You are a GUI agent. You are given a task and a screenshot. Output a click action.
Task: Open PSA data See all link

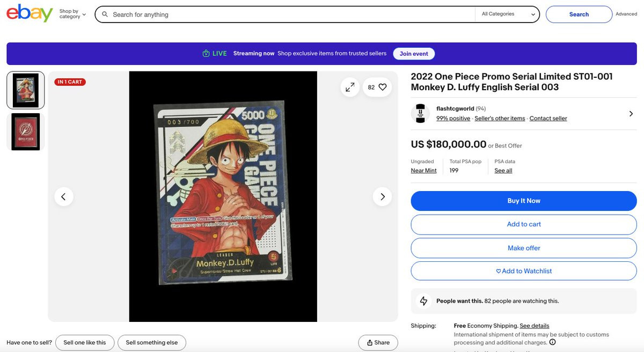click(x=503, y=171)
